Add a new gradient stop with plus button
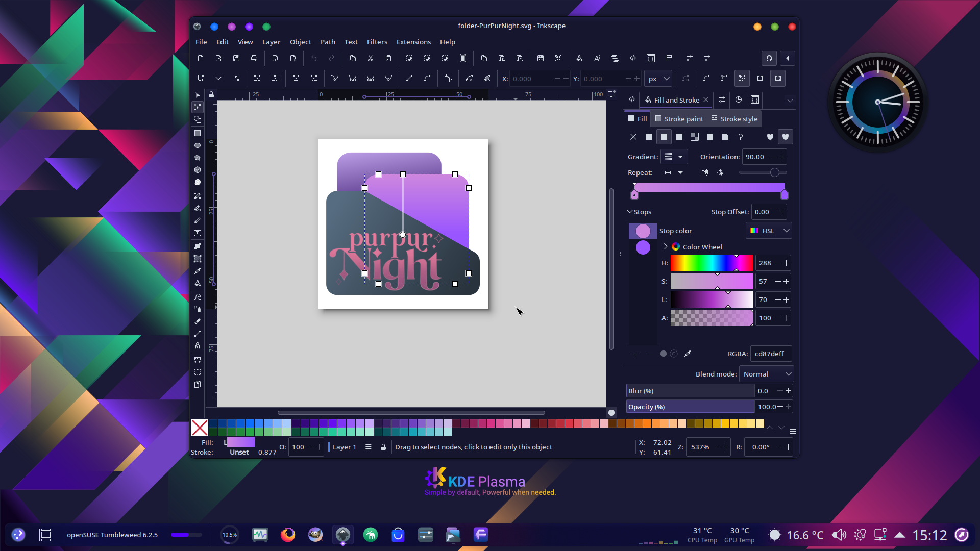Image resolution: width=980 pixels, height=551 pixels. click(635, 355)
